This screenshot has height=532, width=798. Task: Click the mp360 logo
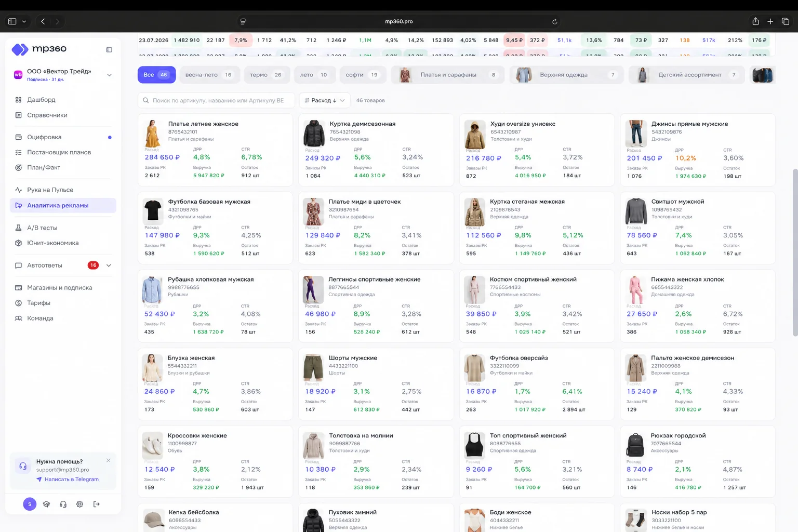[39, 49]
